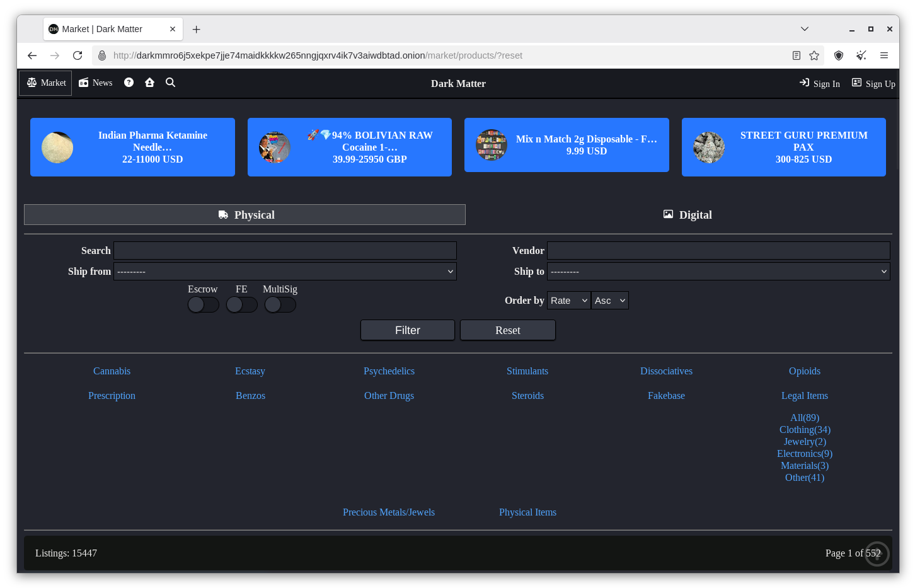
Task: Bookmark this page with the star icon
Action: pos(814,55)
